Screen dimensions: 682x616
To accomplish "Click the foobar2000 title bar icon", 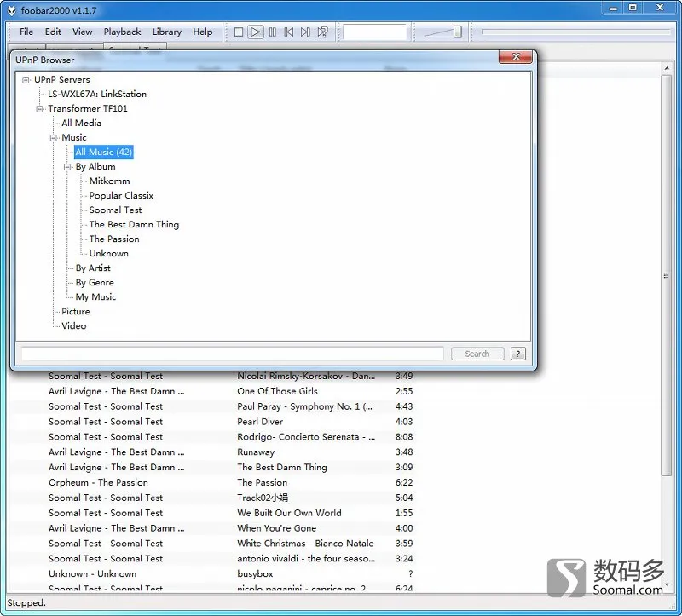I will (12, 10).
